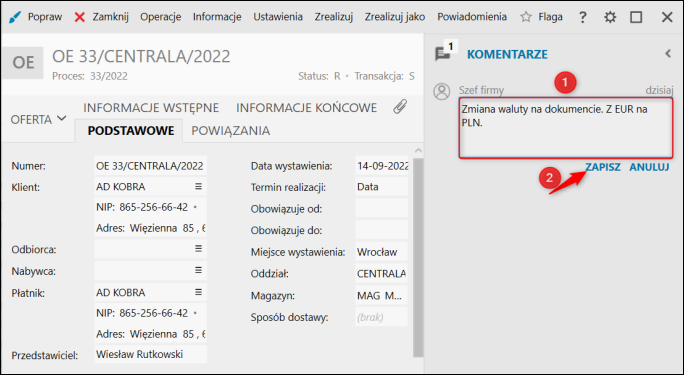
Task: Click the form's vertical scrollbar
Action: 418,257
